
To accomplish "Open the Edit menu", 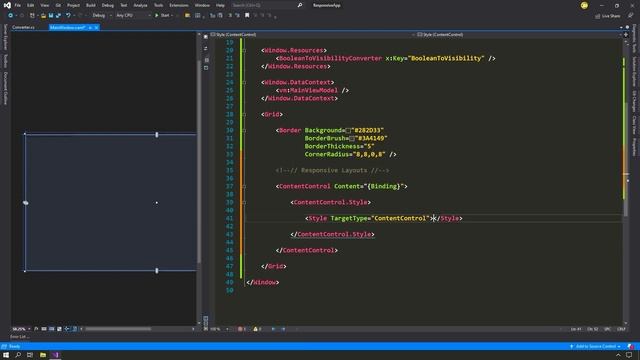I will point(31,5).
